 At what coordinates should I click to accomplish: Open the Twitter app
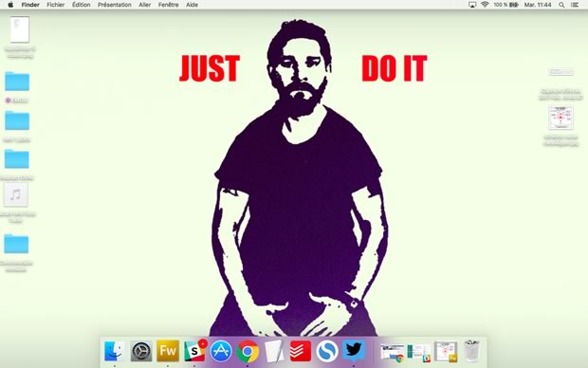point(354,351)
